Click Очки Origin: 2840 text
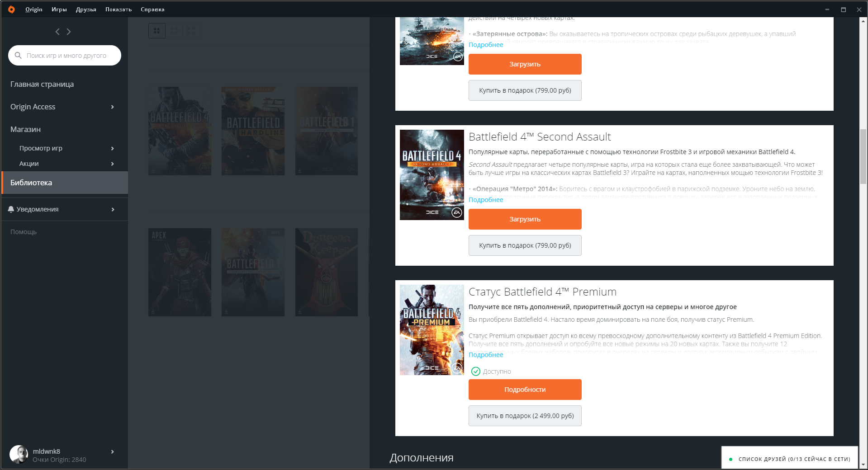Screen dimensions: 868x470 pos(59,460)
